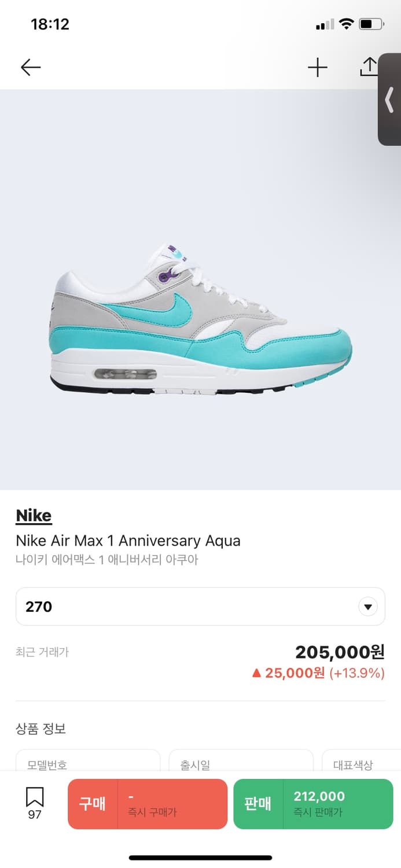
Task: Expand the side panel chevron handle
Action: point(389,100)
